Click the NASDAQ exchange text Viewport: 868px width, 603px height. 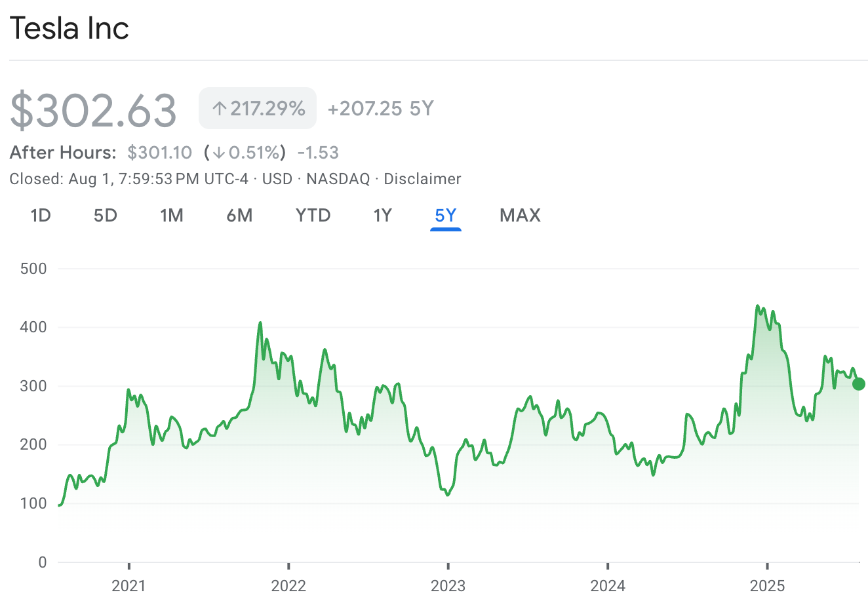338,179
